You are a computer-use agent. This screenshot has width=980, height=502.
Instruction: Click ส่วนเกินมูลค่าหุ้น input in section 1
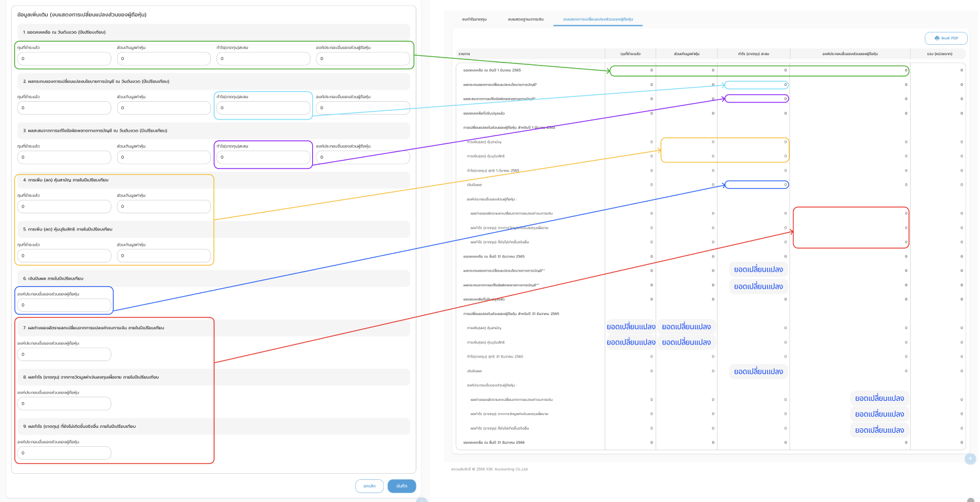click(164, 59)
